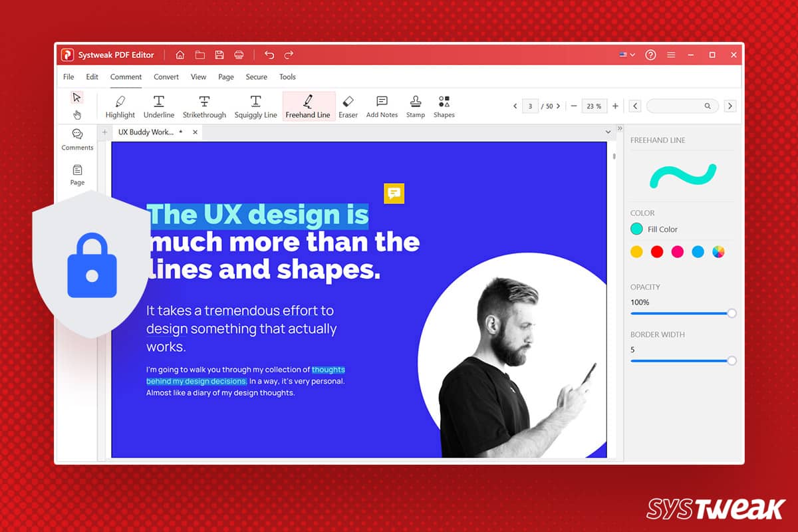
Task: Switch to the hand pan tool
Action: (x=77, y=114)
